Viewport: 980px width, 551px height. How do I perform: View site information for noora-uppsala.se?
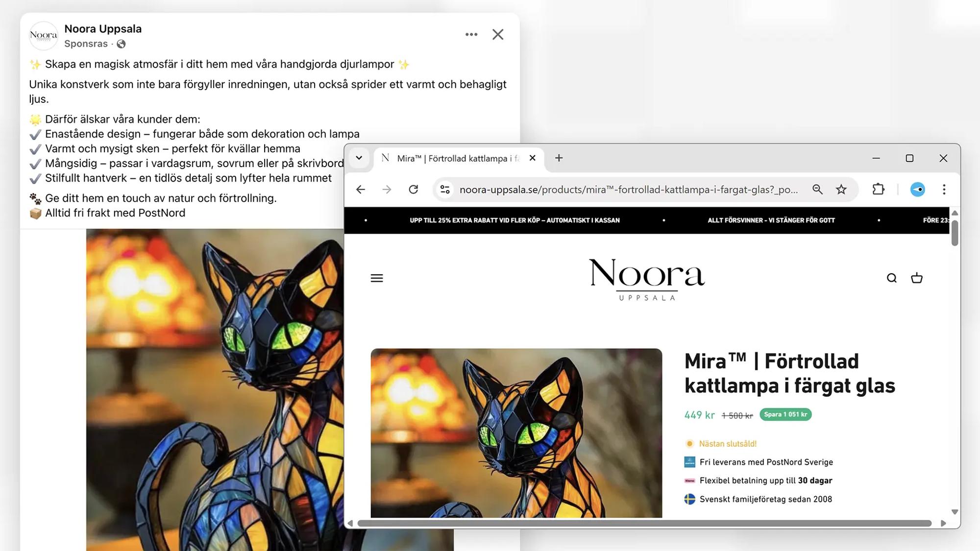(x=445, y=190)
